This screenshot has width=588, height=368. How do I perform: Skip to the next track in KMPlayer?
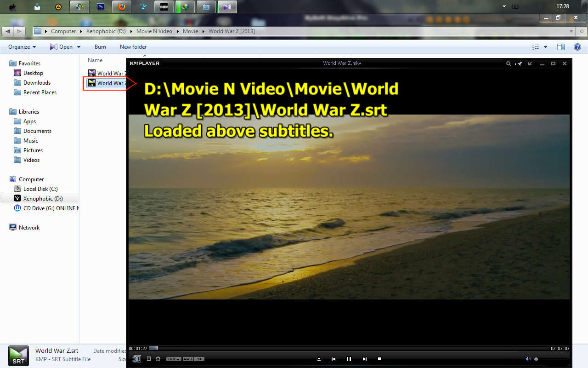[x=365, y=359]
